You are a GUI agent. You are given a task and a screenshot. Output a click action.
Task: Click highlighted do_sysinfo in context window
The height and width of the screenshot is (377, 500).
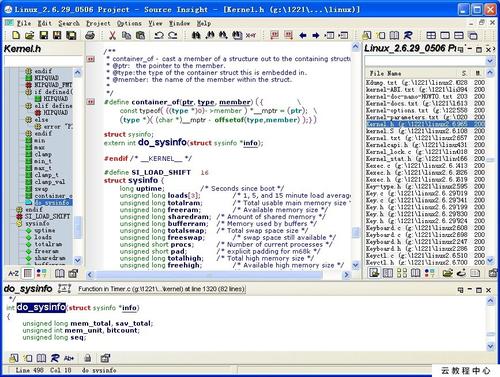coord(41,307)
